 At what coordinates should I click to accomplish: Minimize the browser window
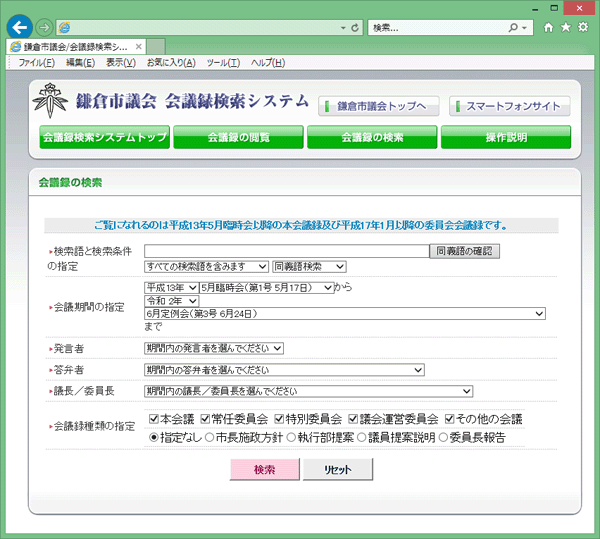(535, 8)
